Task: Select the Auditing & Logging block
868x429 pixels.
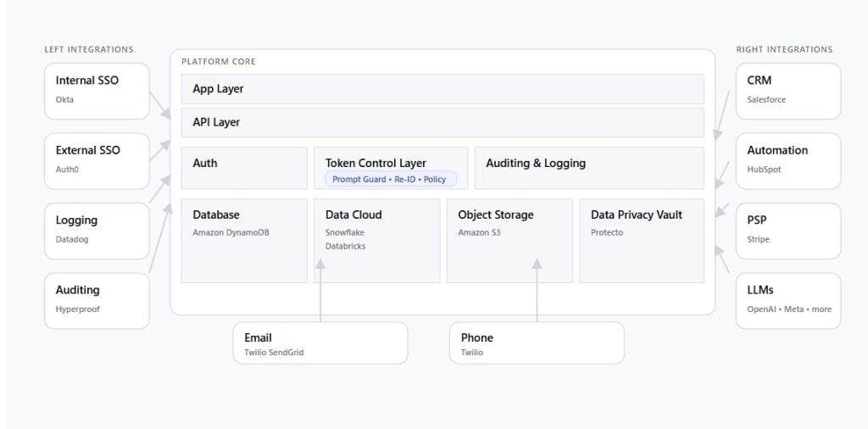Action: point(588,168)
